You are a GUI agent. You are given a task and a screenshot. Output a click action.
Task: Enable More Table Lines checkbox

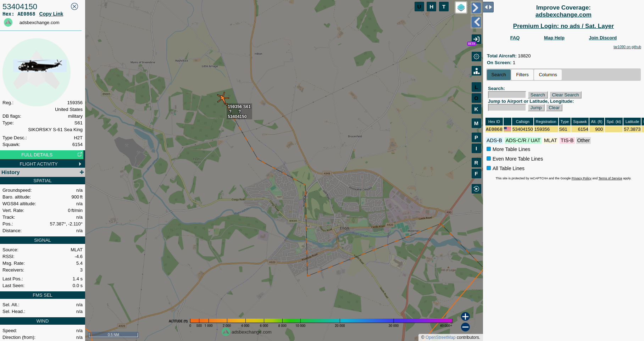(489, 149)
